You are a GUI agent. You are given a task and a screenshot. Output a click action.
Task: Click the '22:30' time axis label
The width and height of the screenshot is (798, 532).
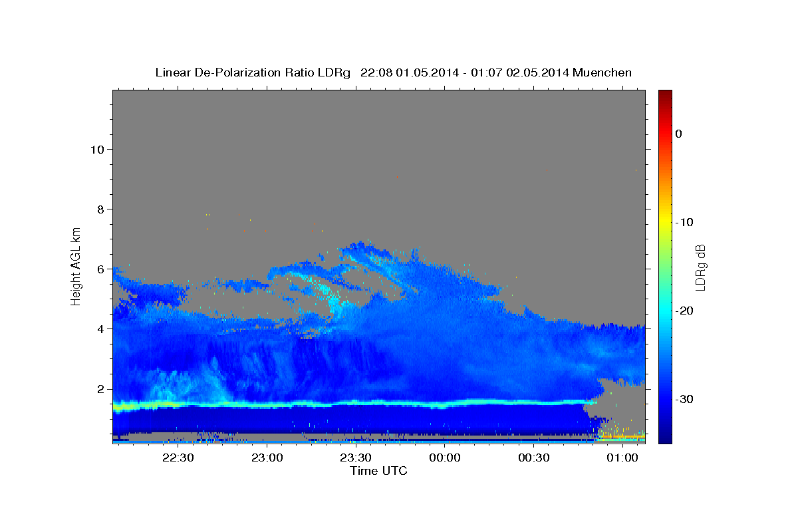[x=178, y=458]
